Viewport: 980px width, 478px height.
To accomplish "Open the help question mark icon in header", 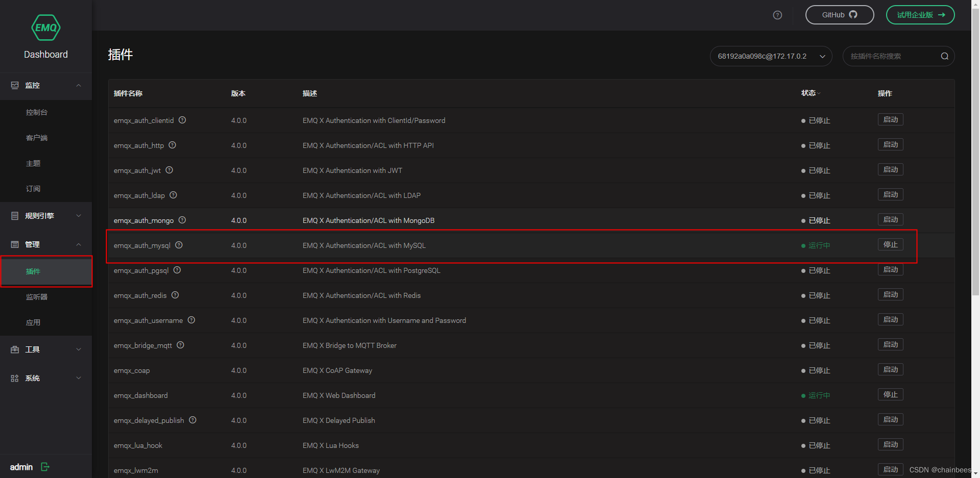I will tap(777, 15).
